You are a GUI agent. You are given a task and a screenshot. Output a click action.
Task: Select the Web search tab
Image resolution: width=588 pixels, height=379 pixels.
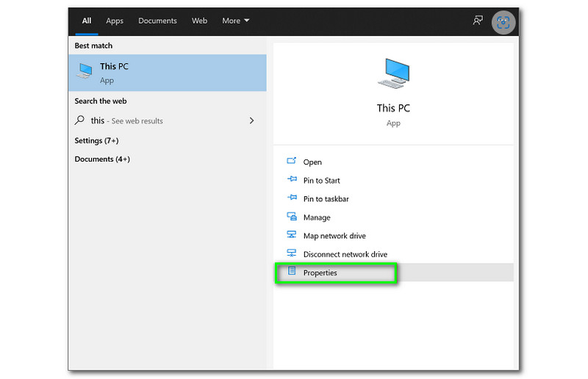point(199,21)
